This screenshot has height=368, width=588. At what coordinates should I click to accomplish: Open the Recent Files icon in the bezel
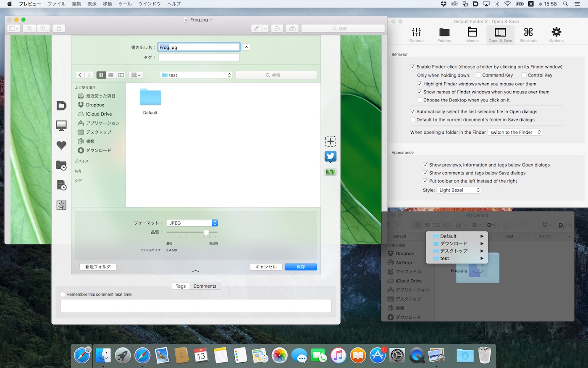click(61, 185)
